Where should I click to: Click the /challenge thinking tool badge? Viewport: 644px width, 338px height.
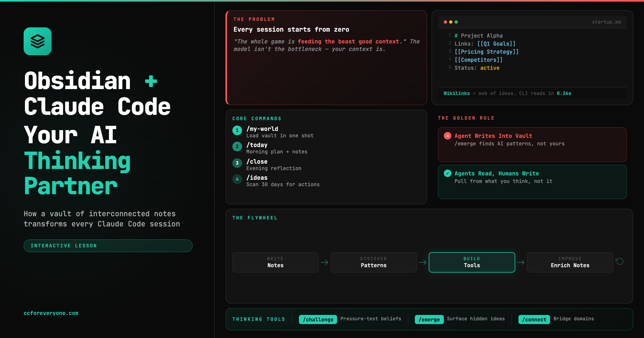click(318, 319)
